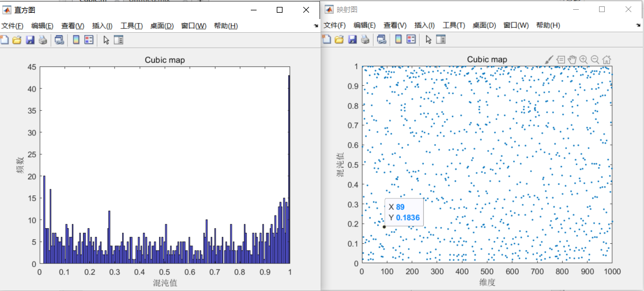The width and height of the screenshot is (644, 291).
Task: Maximize the 映射图 window
Action: pyautogui.click(x=602, y=9)
